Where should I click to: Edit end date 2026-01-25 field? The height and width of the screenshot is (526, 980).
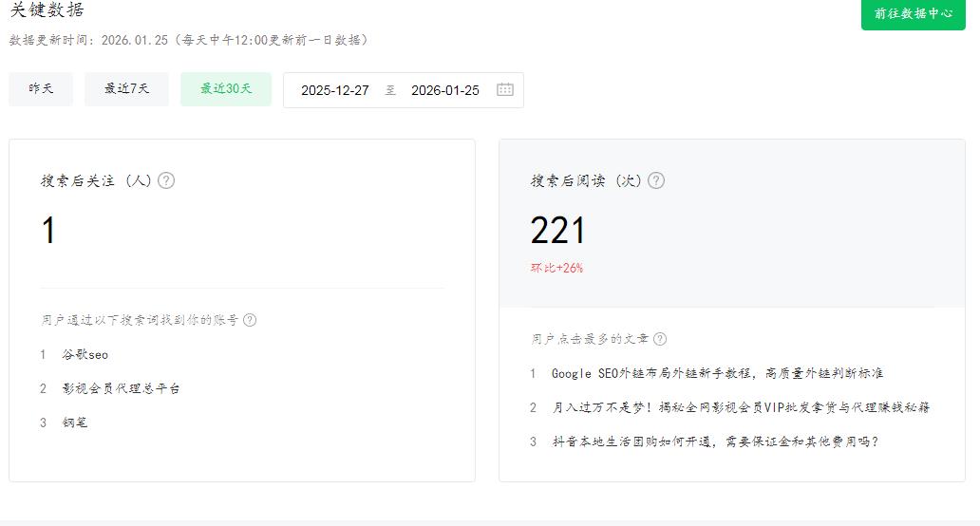click(445, 90)
